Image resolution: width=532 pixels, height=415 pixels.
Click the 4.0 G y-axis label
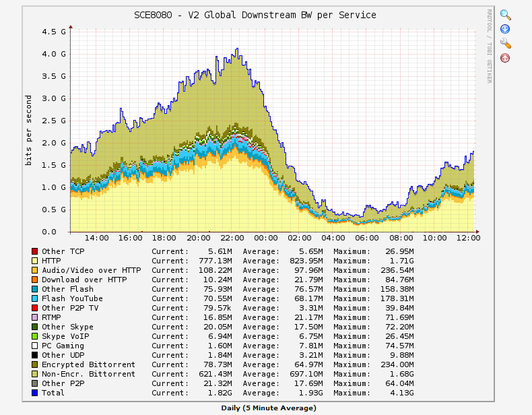click(54, 54)
